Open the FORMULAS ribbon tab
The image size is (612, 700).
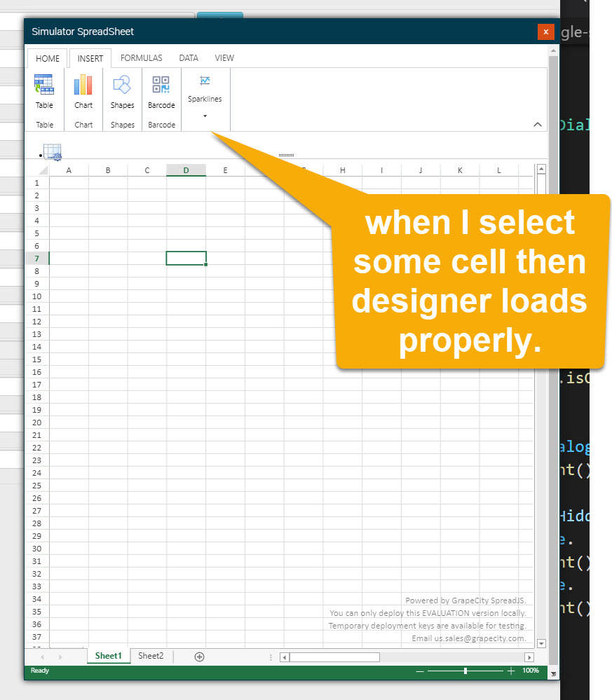(141, 58)
